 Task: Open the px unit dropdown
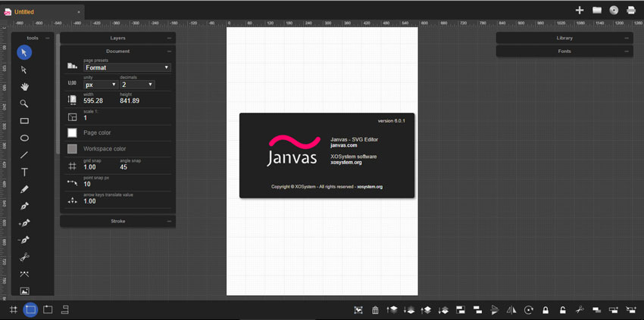coord(100,85)
